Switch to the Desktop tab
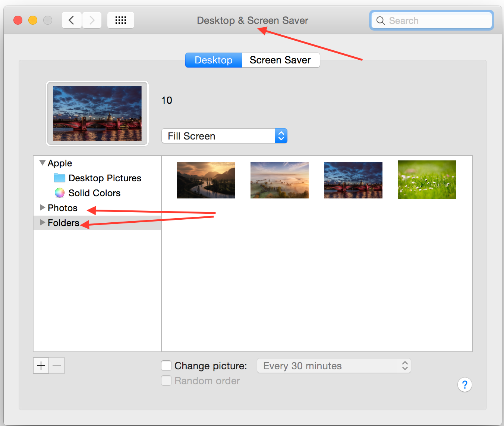 click(x=214, y=60)
